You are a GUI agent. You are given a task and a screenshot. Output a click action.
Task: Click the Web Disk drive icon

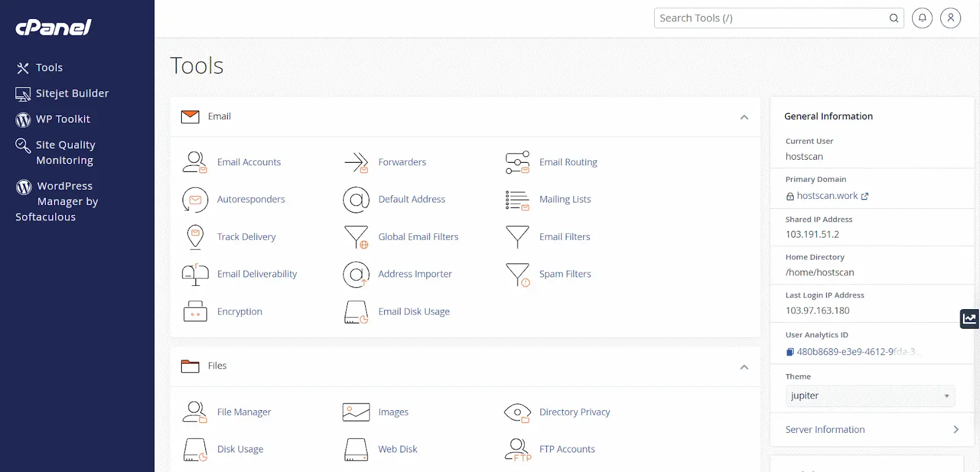point(356,449)
